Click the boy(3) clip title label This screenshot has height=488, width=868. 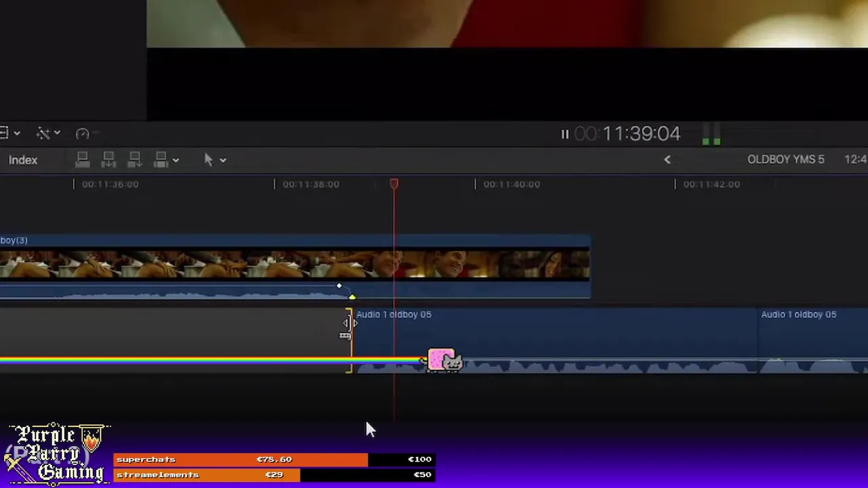pyautogui.click(x=14, y=240)
